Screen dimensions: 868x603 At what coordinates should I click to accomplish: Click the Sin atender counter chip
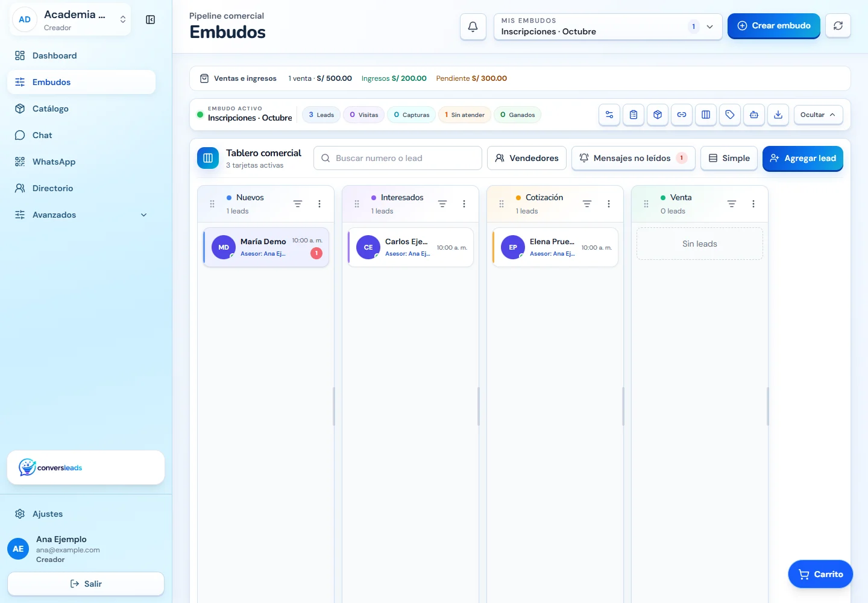(x=465, y=115)
